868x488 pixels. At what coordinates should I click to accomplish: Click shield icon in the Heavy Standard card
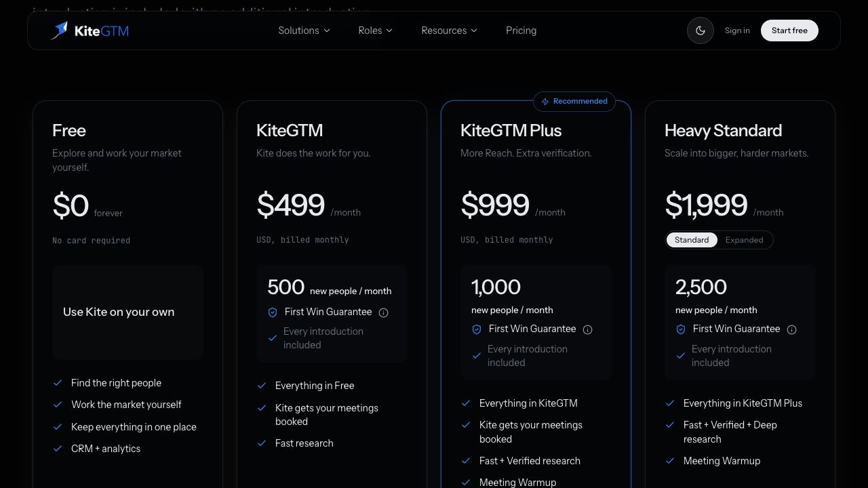pyautogui.click(x=681, y=329)
